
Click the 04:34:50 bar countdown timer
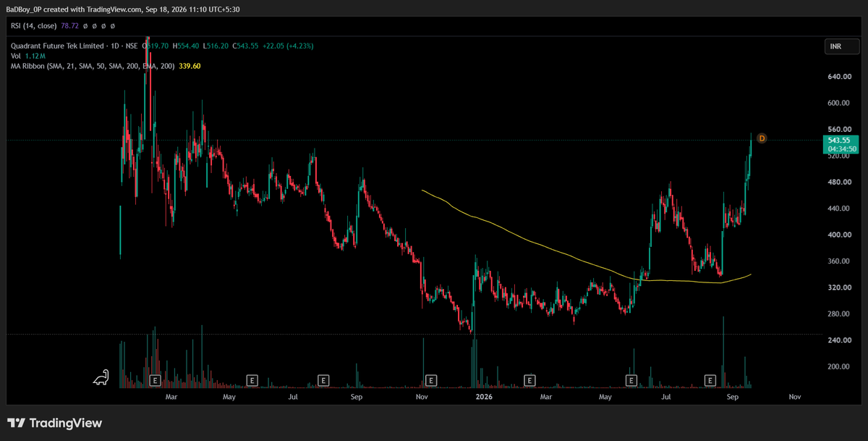coord(842,148)
